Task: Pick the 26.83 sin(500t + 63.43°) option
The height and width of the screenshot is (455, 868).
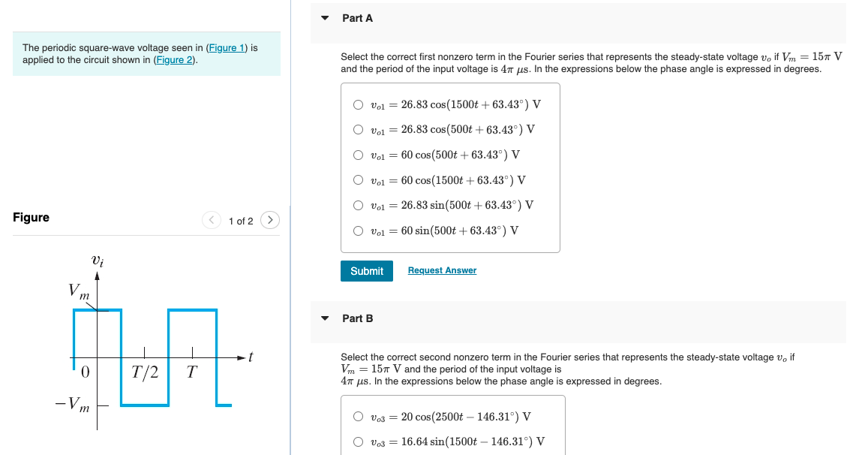Action: tap(358, 205)
